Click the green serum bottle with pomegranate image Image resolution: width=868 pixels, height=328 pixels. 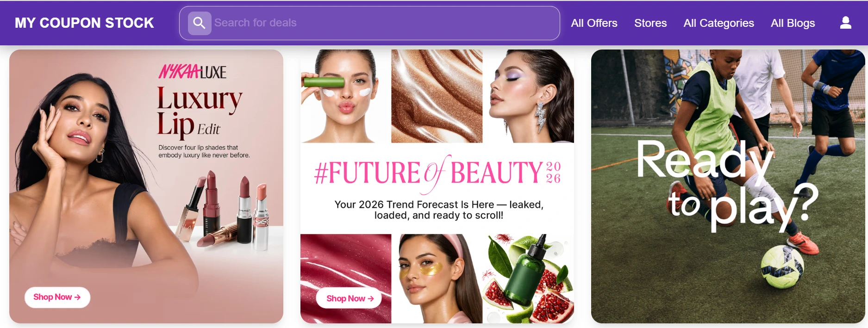coord(528,278)
